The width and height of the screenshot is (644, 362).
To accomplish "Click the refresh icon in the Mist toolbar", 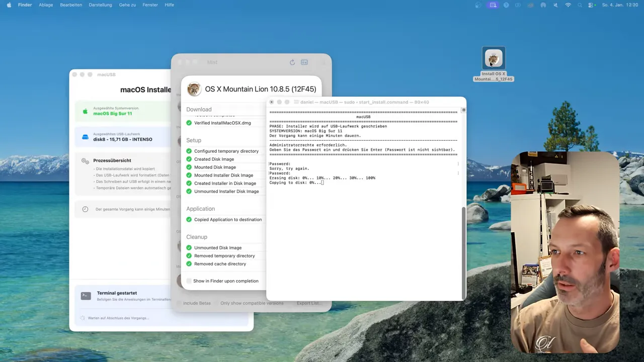I will coord(292,62).
